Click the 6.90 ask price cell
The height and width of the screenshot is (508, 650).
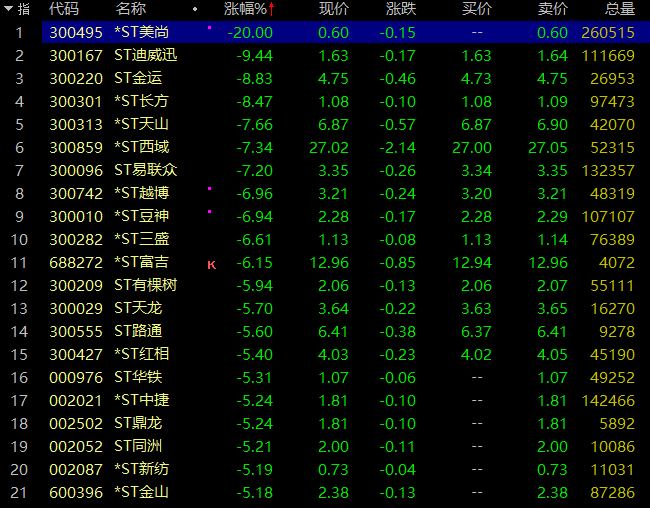pyautogui.click(x=553, y=125)
